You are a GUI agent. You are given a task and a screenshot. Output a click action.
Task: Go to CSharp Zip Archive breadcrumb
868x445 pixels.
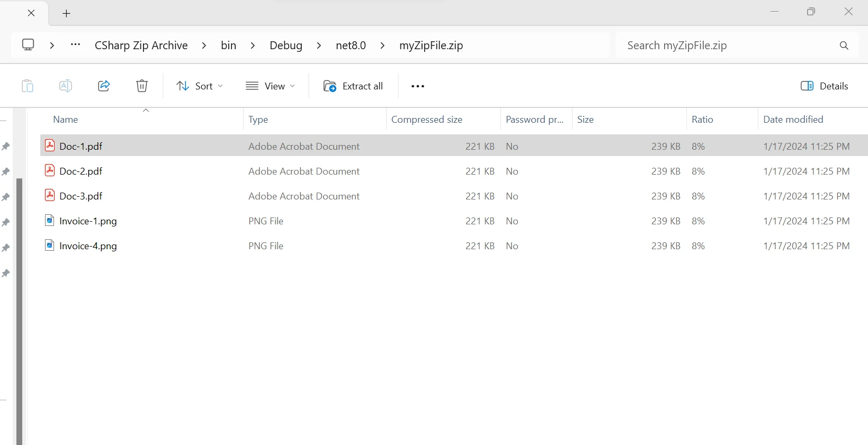pos(141,46)
